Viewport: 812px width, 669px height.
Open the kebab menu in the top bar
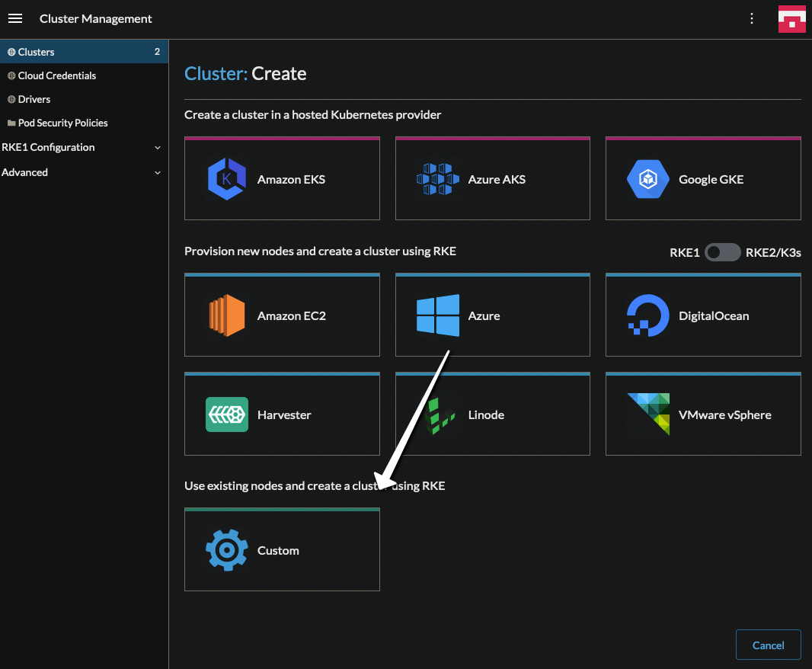[x=752, y=18]
